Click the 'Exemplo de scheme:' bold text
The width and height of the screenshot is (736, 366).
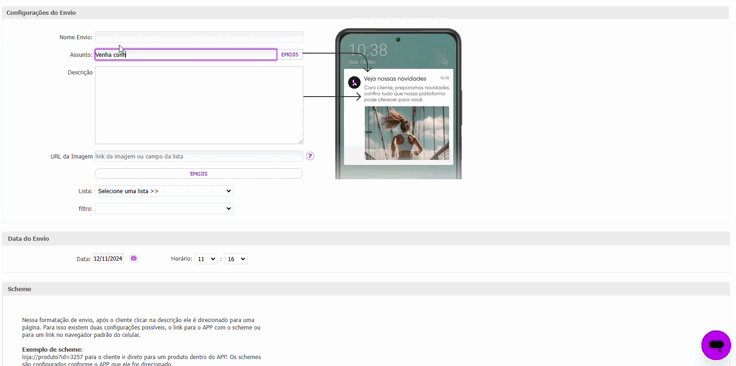click(52, 350)
